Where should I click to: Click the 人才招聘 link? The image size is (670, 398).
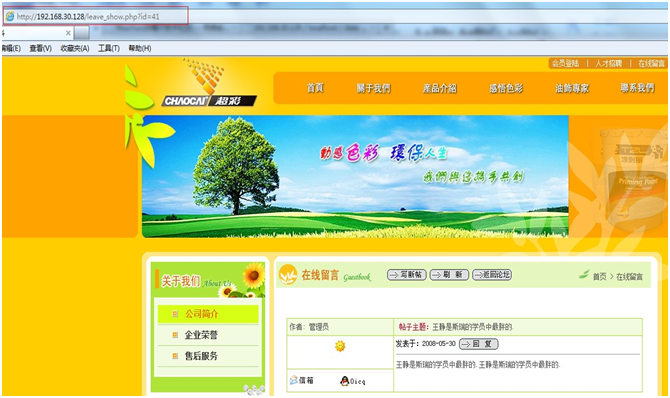(x=608, y=63)
